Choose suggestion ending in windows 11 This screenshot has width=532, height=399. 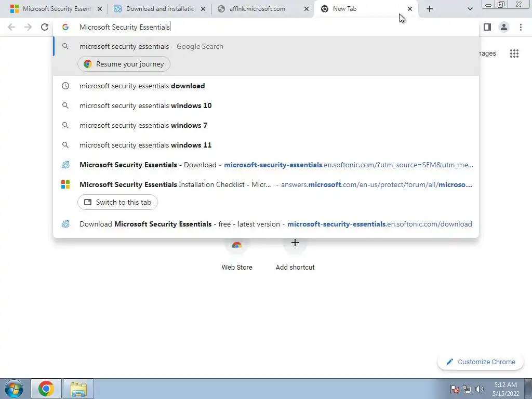pyautogui.click(x=266, y=145)
